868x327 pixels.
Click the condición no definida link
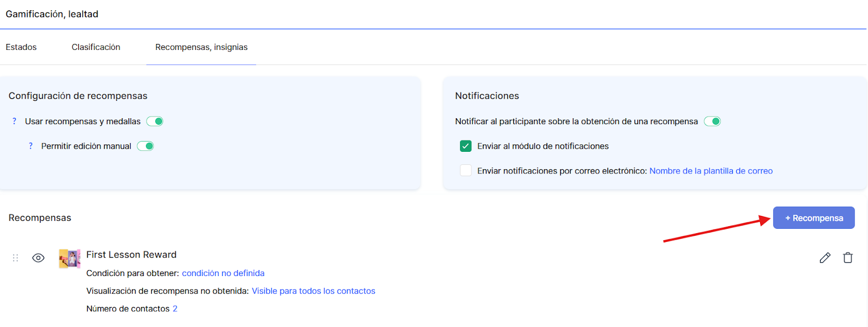click(223, 273)
